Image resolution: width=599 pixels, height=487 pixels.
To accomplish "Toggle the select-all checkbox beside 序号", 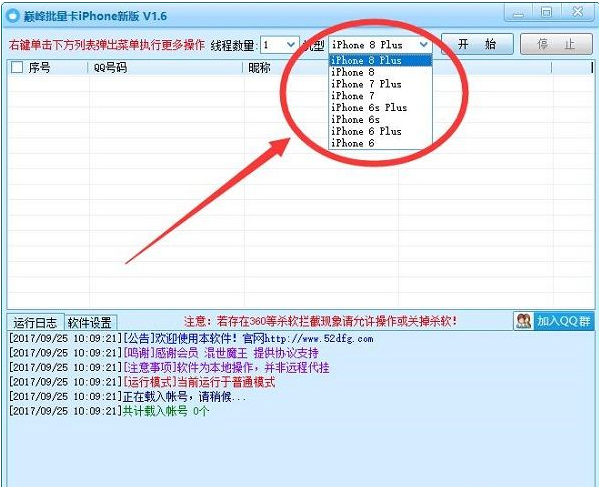I will pyautogui.click(x=17, y=68).
